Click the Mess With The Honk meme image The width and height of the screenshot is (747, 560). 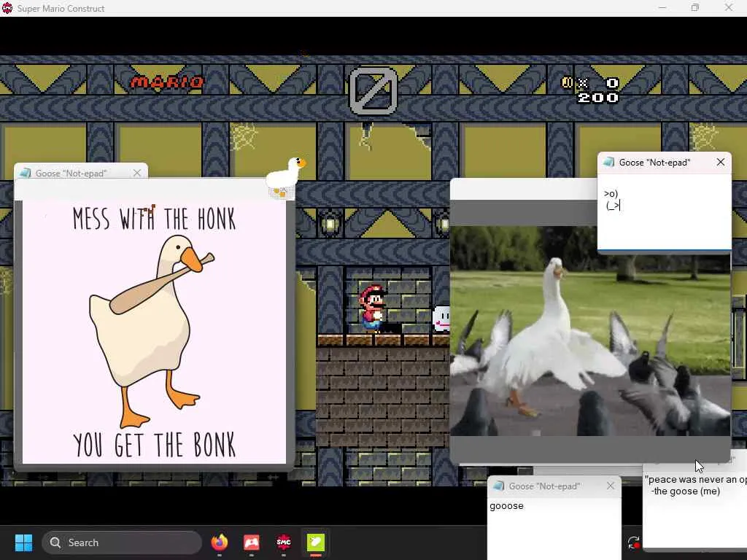click(154, 332)
